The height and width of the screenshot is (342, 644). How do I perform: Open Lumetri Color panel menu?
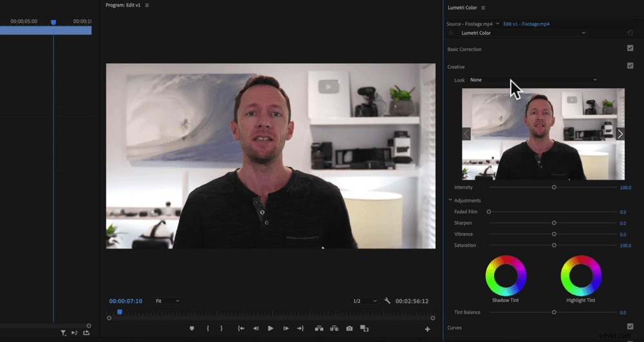483,8
